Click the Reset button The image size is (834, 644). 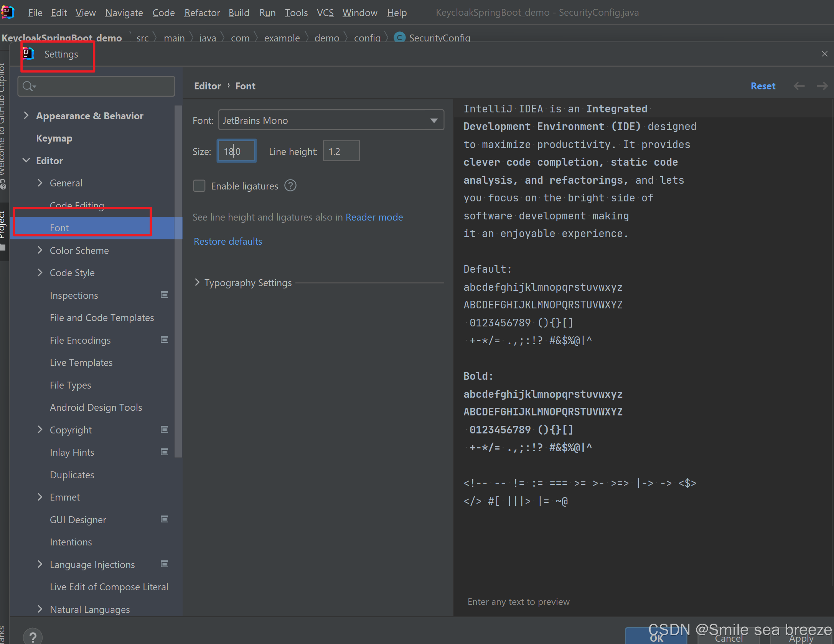[763, 86]
